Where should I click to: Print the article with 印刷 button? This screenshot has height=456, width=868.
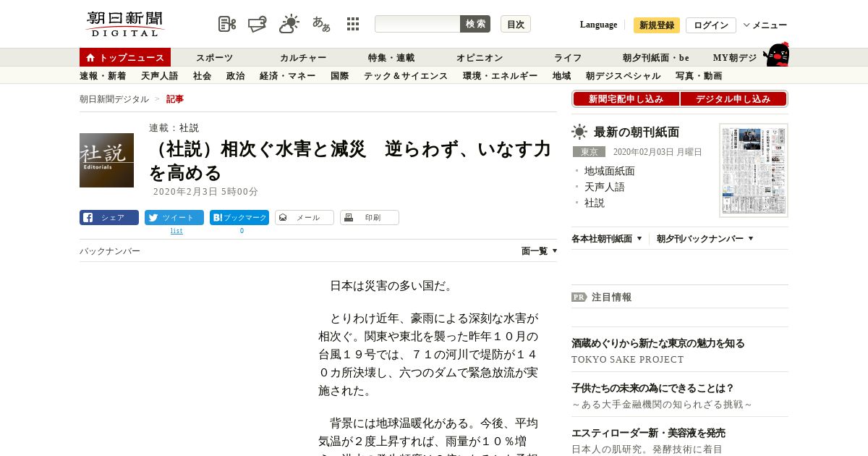pyautogui.click(x=370, y=217)
